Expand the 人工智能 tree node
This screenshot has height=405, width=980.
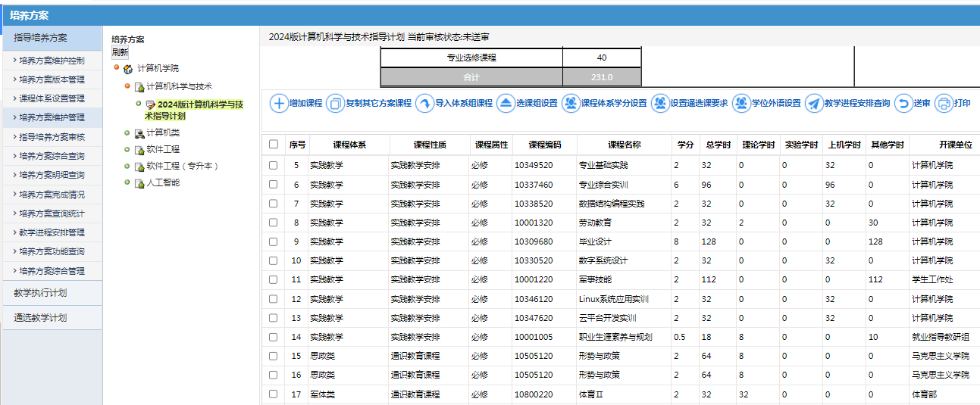(x=128, y=182)
